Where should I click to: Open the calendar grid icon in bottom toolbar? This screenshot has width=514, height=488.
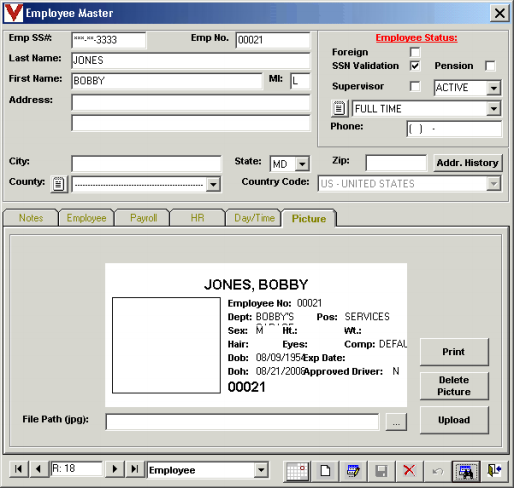coord(297,471)
